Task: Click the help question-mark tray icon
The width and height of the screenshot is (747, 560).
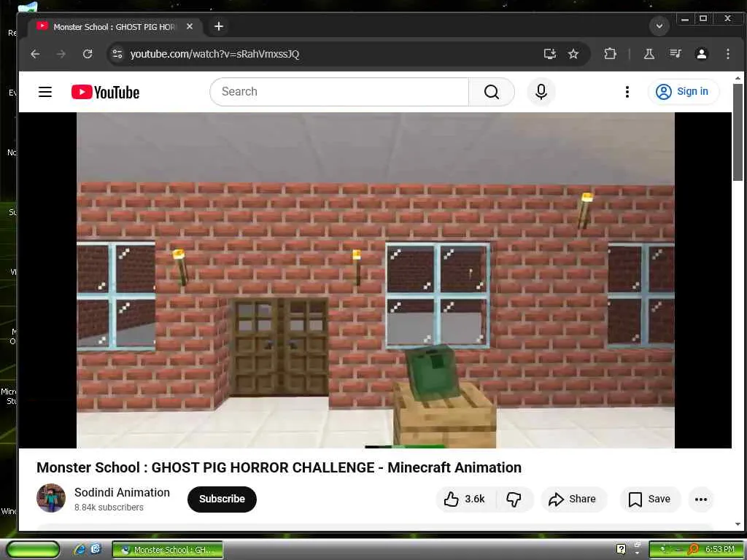Action: (x=622, y=549)
